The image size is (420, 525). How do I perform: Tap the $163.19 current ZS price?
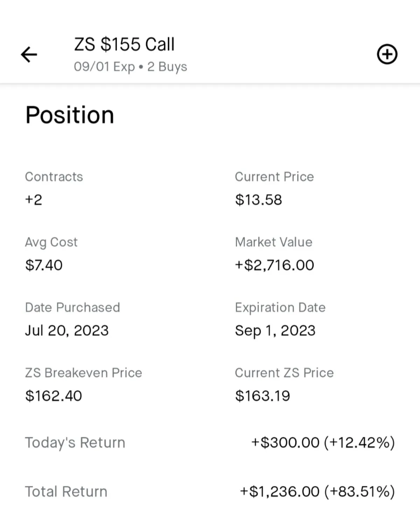coord(262,396)
